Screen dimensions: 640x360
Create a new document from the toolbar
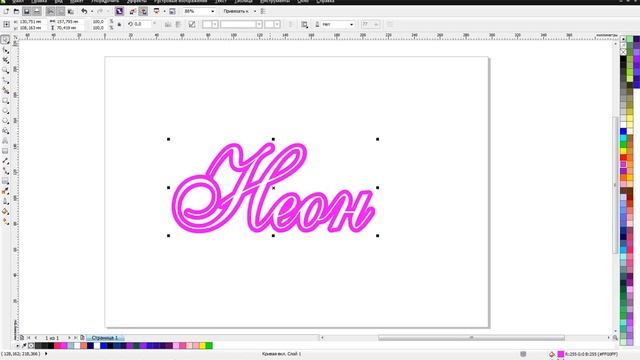(7, 11)
